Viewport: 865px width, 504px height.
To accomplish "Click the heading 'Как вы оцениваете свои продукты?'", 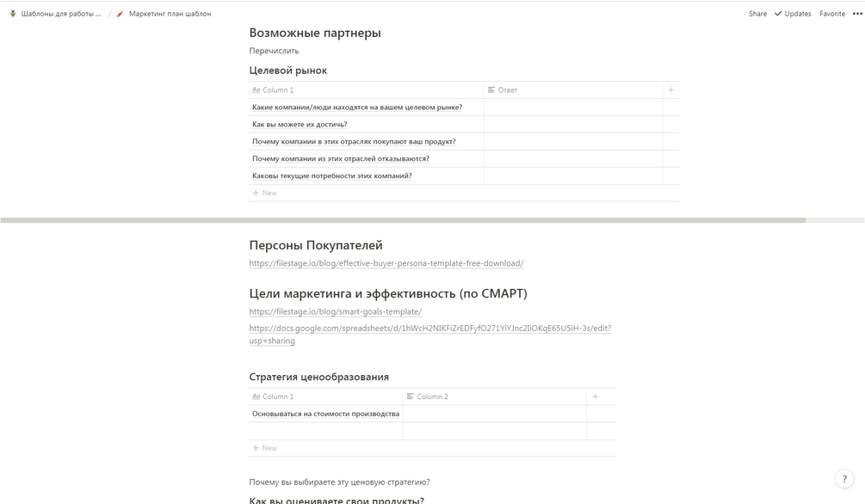I will [337, 501].
